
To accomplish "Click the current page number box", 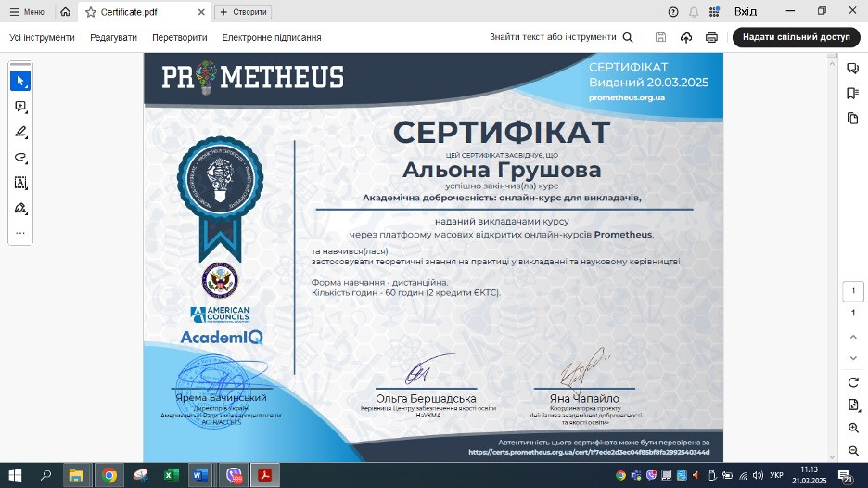I will pyautogui.click(x=852, y=290).
